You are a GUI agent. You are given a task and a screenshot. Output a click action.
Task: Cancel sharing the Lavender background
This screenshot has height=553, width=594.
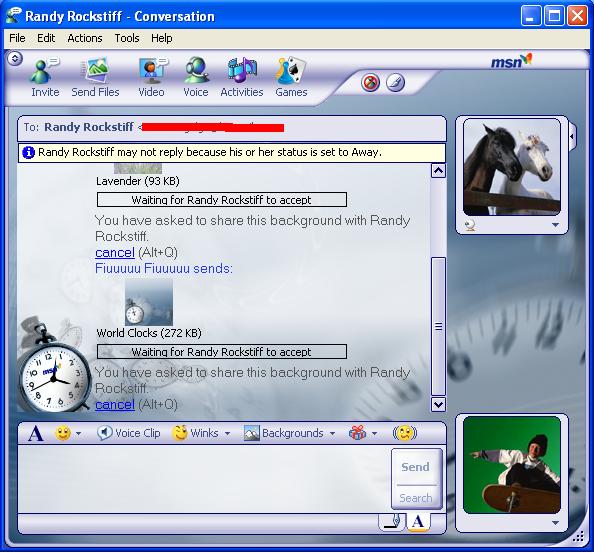pos(115,252)
